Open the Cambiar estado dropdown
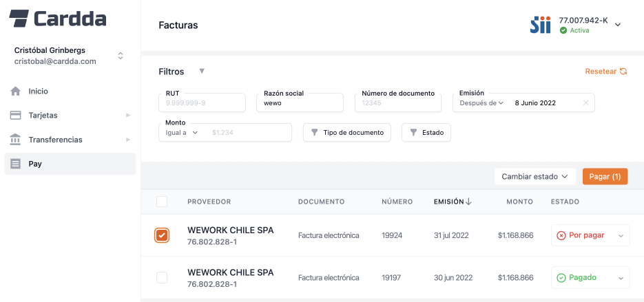The width and height of the screenshot is (644, 302). 534,177
